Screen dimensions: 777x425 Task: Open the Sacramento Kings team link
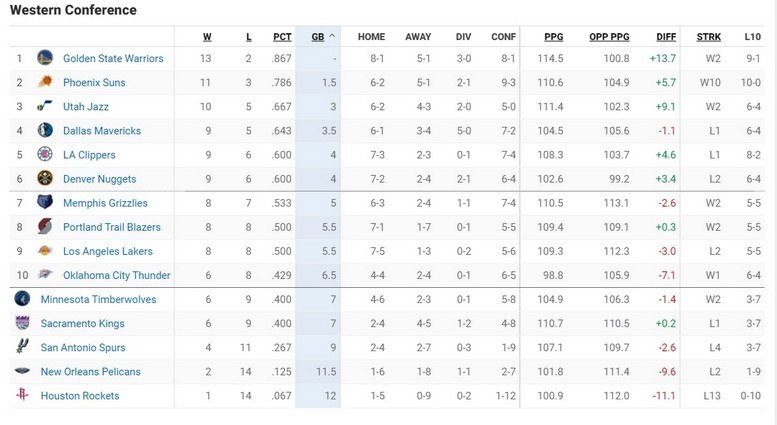[82, 323]
